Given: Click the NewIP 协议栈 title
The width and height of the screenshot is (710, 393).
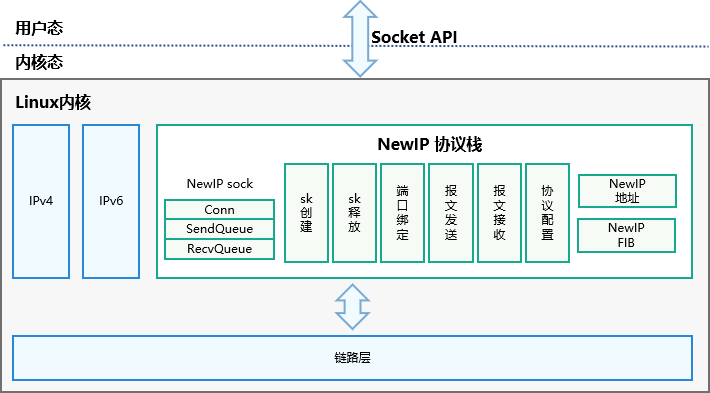Looking at the screenshot, I should click(x=430, y=144).
